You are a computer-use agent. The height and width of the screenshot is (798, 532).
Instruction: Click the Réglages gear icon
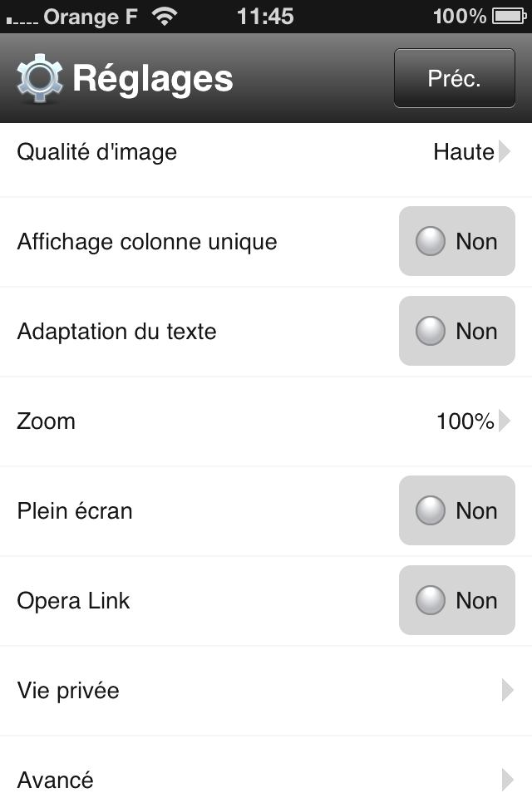tap(40, 79)
